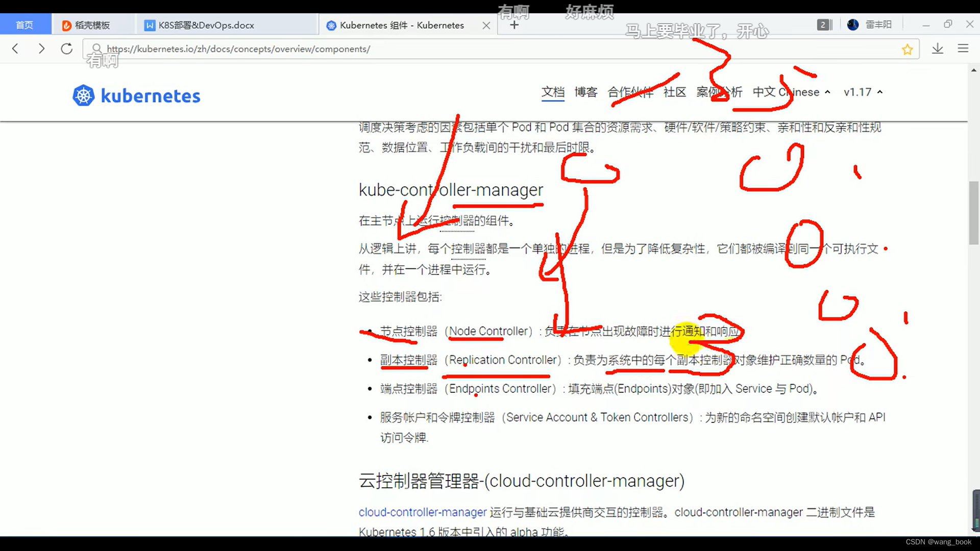Click the kubernetes wordmark text
The image size is (980, 551).
coord(151,96)
